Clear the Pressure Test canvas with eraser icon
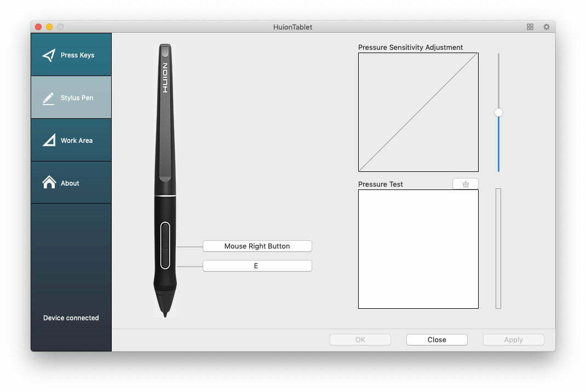The image size is (586, 392). 466,184
